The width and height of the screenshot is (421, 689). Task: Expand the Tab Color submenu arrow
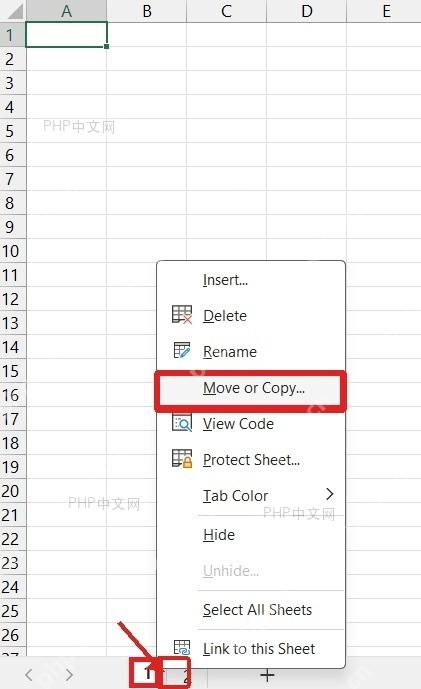pyautogui.click(x=330, y=494)
